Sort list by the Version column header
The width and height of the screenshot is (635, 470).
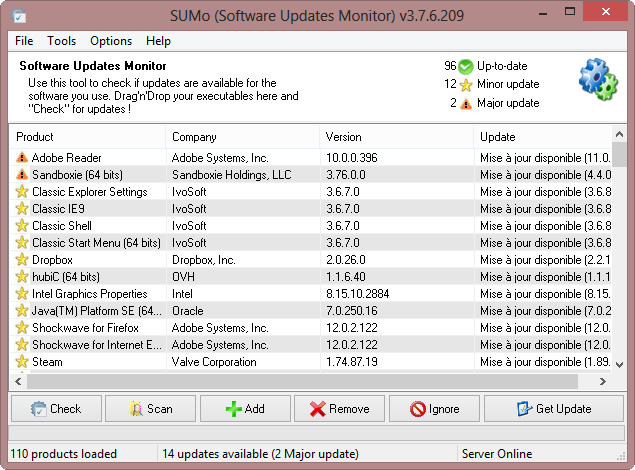click(396, 137)
